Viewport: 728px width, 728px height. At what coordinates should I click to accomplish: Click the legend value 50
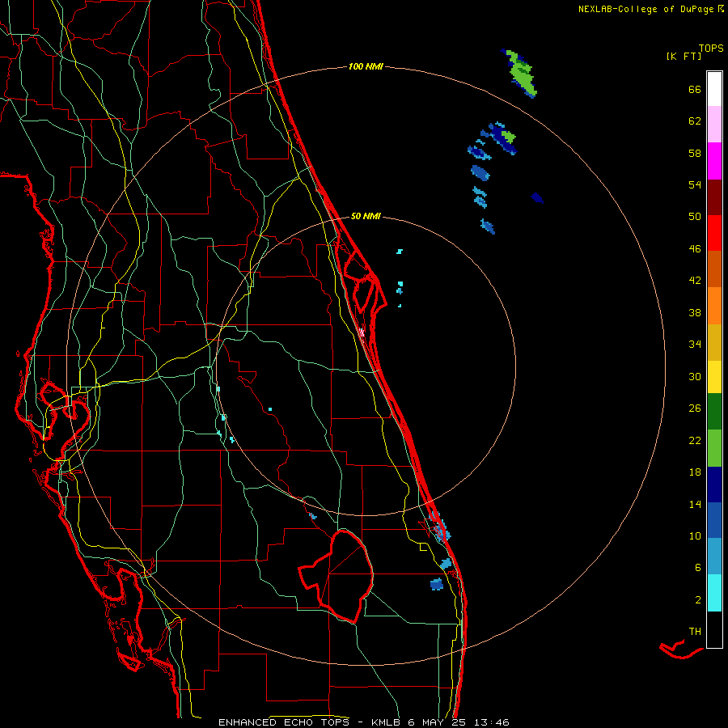click(x=695, y=216)
